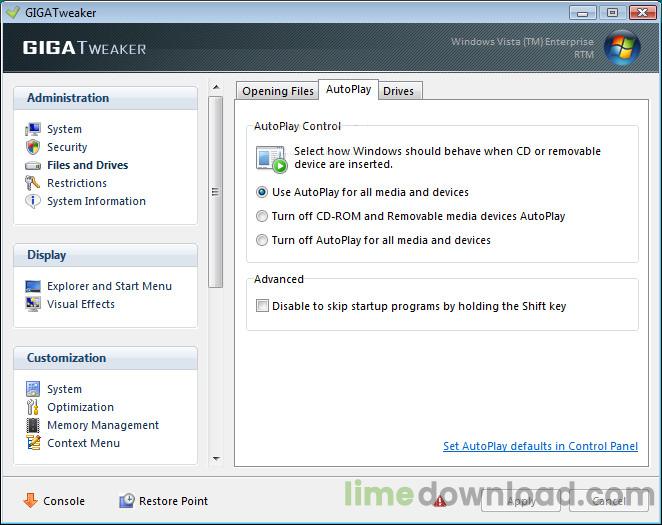This screenshot has width=662, height=525.
Task: Click the chip icon beside Memory Management
Action: click(33, 425)
